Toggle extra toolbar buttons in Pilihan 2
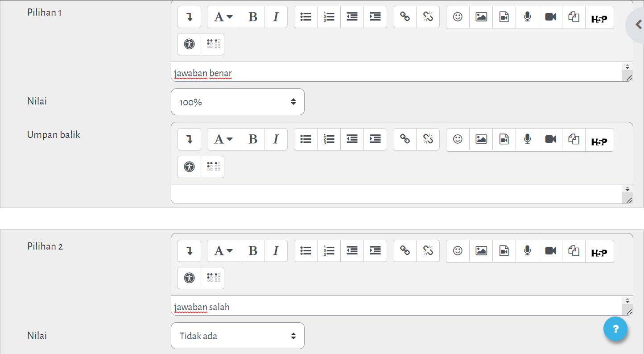Viewport: 644px width, 354px height. point(190,251)
